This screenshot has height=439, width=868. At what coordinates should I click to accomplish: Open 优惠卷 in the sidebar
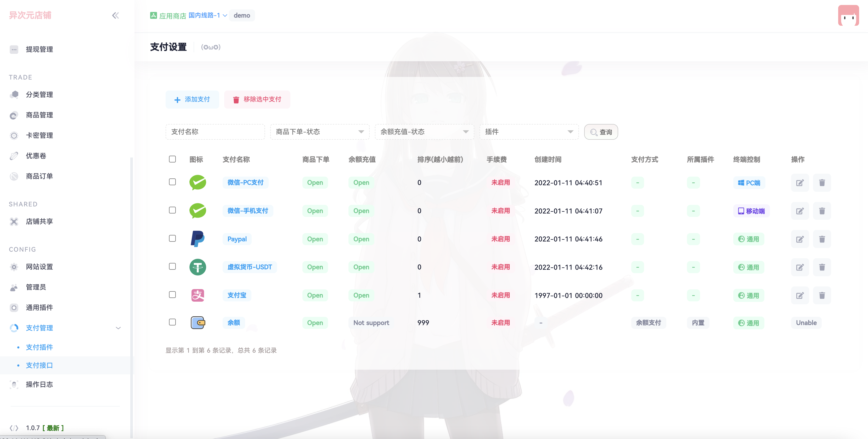(x=36, y=156)
